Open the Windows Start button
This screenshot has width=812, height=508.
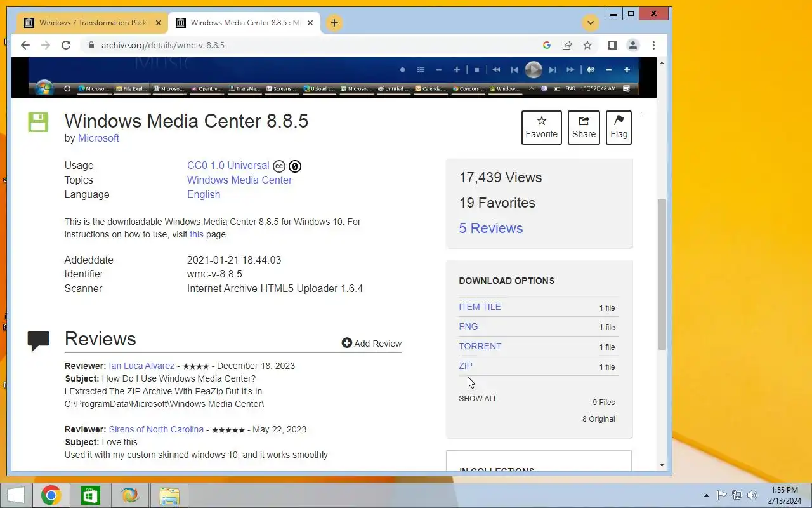pos(16,495)
